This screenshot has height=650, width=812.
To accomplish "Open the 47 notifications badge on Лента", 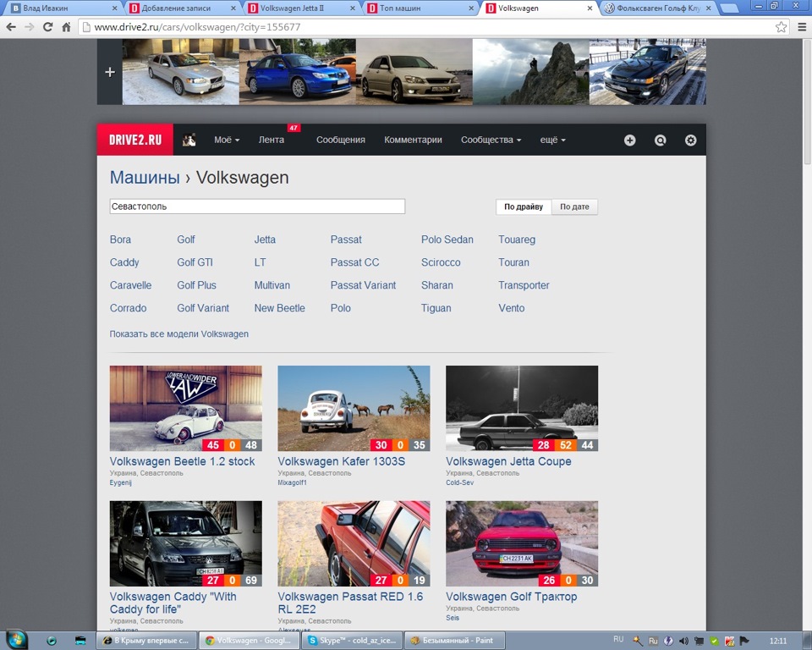I will (294, 128).
